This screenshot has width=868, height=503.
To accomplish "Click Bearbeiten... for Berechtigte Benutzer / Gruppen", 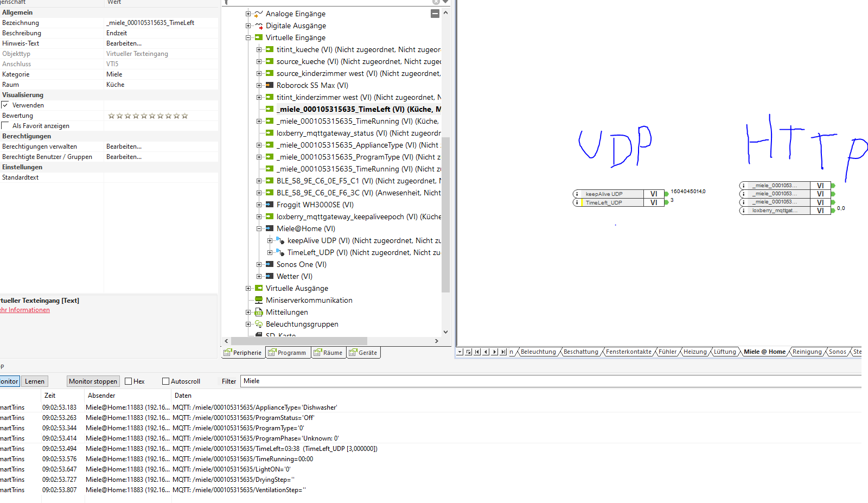I will tap(124, 157).
